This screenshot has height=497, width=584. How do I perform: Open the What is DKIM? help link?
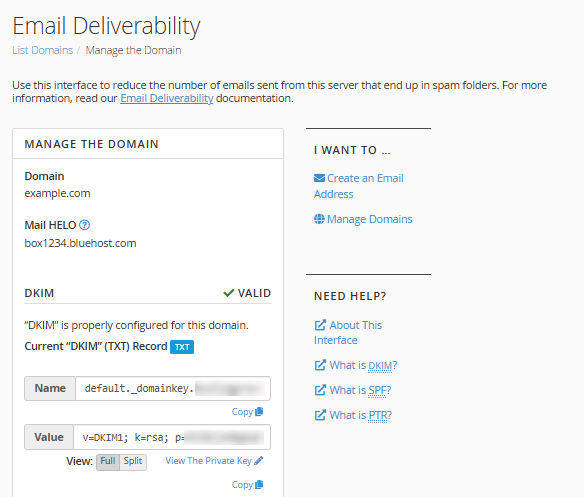tap(363, 365)
